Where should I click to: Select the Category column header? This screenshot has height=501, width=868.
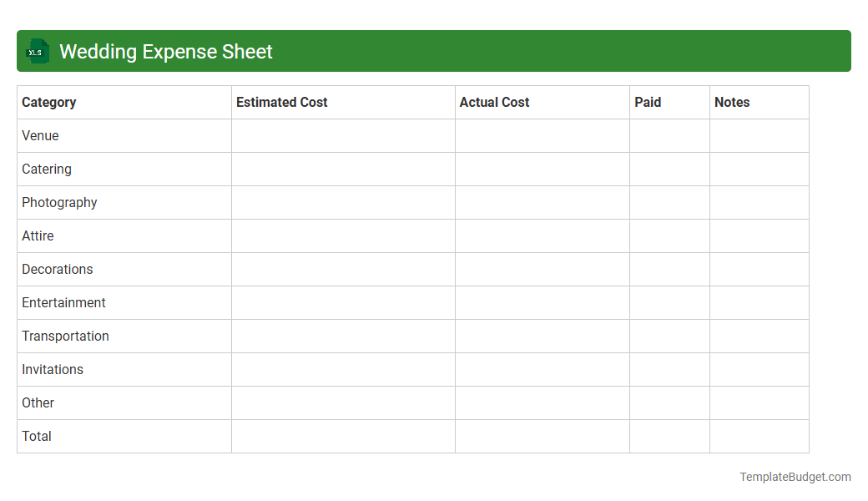[48, 102]
